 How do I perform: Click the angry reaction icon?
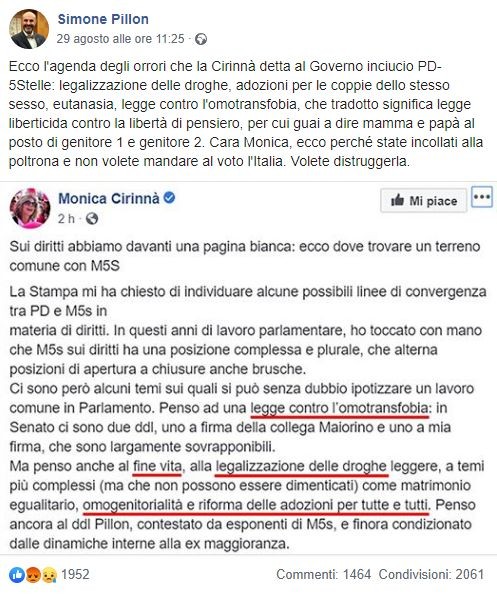[x=31, y=575]
